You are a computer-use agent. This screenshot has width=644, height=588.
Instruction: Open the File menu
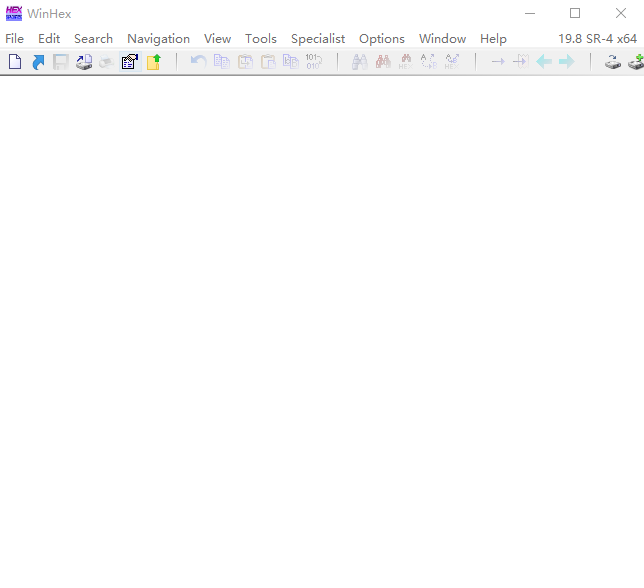(14, 39)
